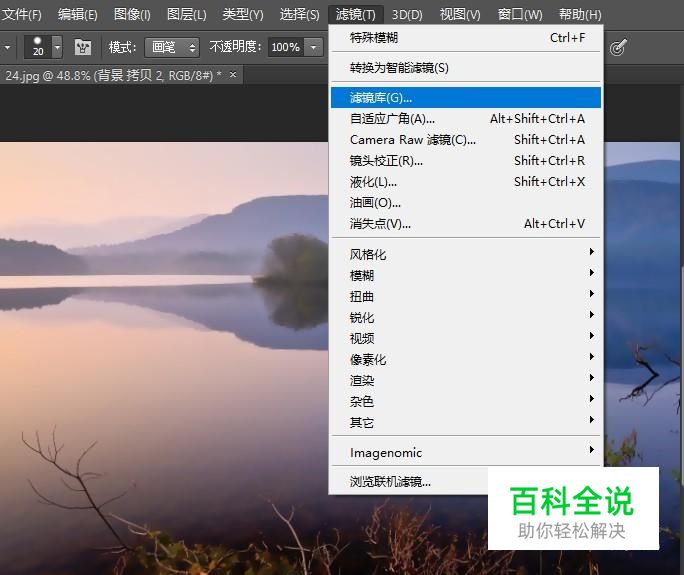Open the 3D(D) menu

(407, 15)
